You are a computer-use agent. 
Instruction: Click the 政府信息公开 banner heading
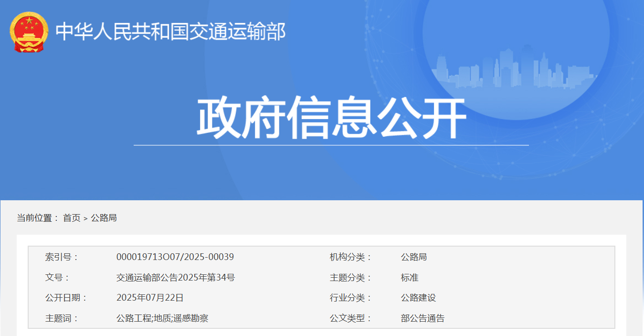[331, 118]
